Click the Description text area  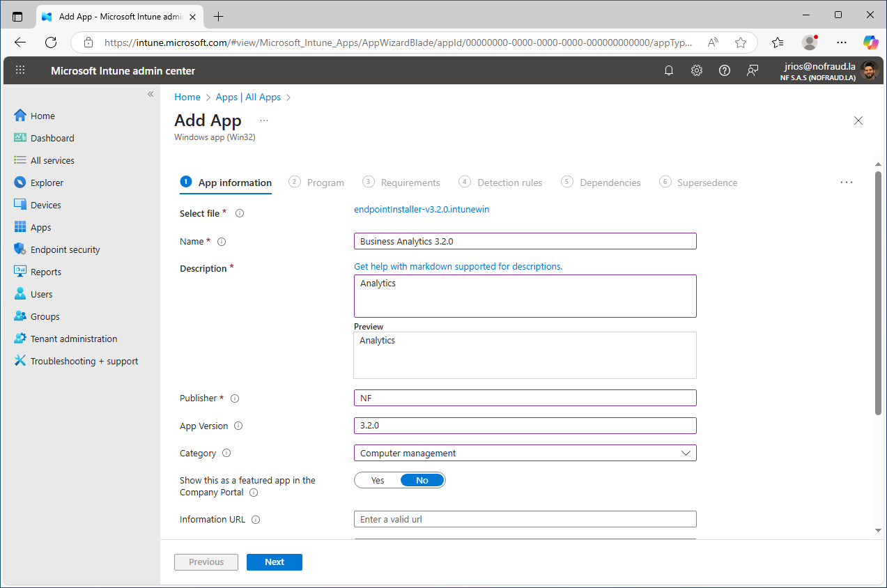click(x=525, y=296)
